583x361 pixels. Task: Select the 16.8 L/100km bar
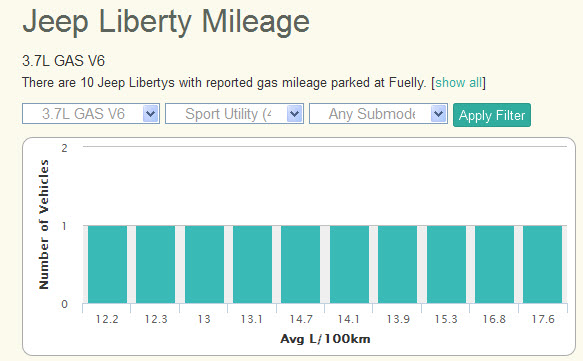pos(495,264)
